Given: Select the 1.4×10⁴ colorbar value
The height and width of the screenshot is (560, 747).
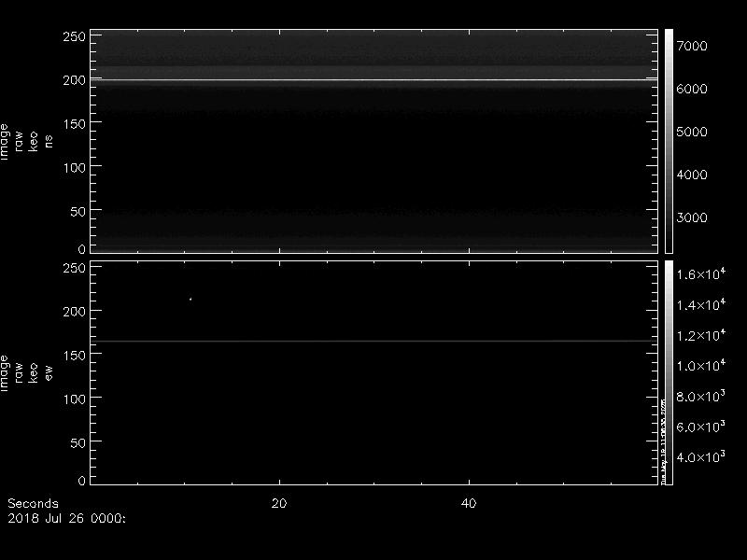Looking at the screenshot, I should click(x=701, y=304).
